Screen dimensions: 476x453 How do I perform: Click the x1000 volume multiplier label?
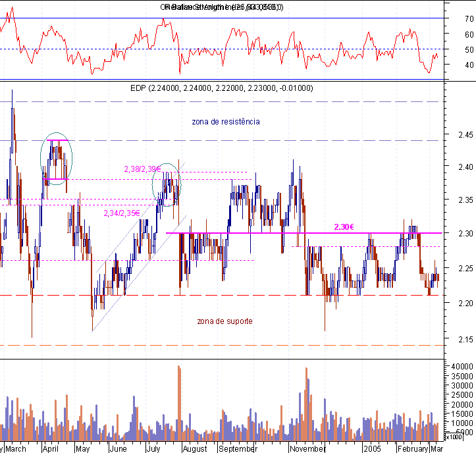tap(453, 437)
